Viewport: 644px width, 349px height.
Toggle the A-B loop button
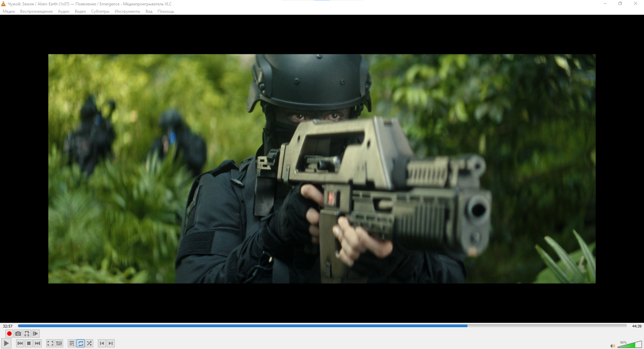27,334
